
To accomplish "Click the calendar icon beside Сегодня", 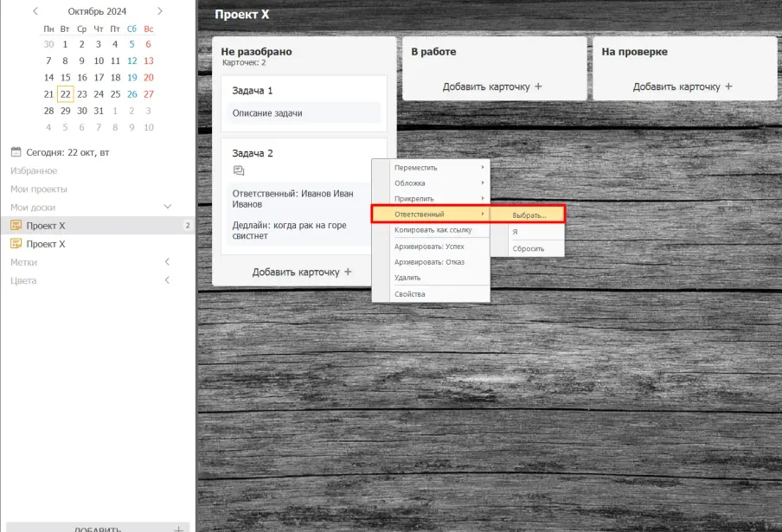I will (x=16, y=152).
